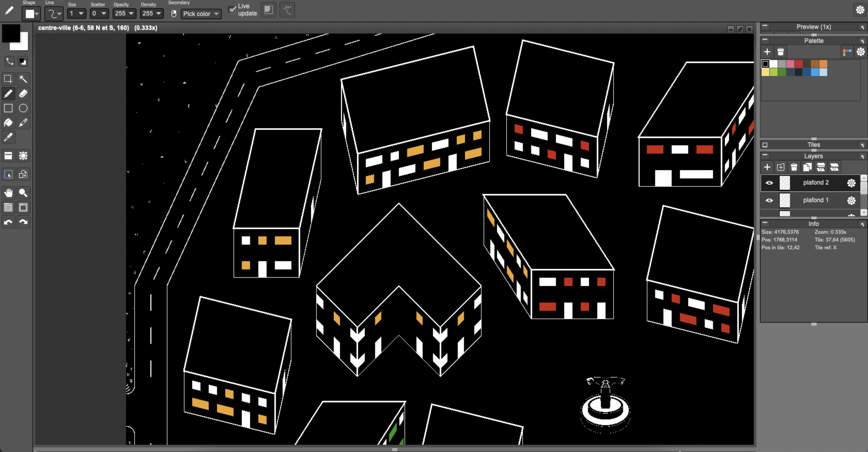Image resolution: width=868 pixels, height=452 pixels.
Task: Select the rectangular selection tool
Action: tap(8, 79)
